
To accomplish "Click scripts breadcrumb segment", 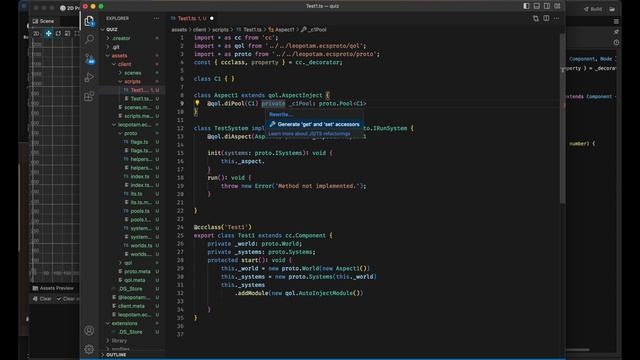I will coord(220,30).
